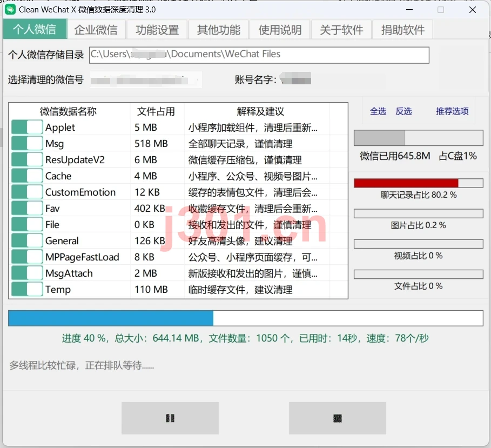This screenshot has width=491, height=448.
Task: Click the 临时缓存文件，建议清理 description
Action: point(240,290)
